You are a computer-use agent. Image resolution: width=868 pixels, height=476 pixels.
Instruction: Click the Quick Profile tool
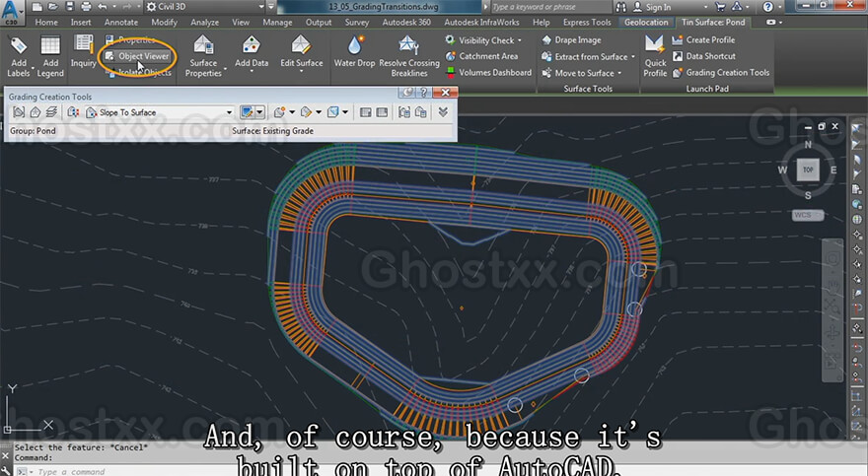(655, 56)
